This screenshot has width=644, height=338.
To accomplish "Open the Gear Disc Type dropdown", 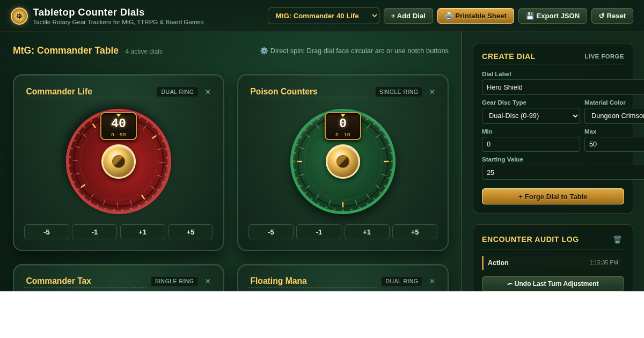I will tap(531, 116).
